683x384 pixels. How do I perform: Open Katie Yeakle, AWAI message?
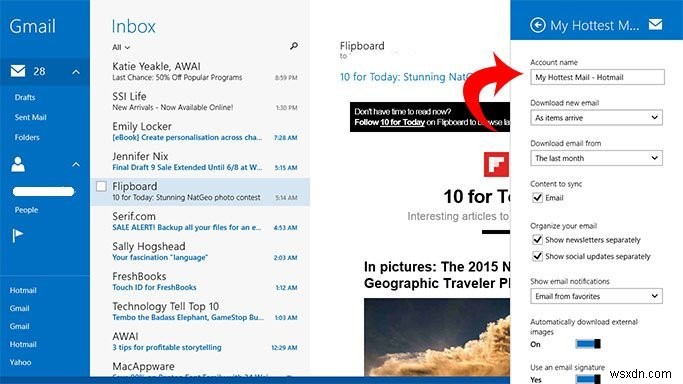tap(200, 72)
